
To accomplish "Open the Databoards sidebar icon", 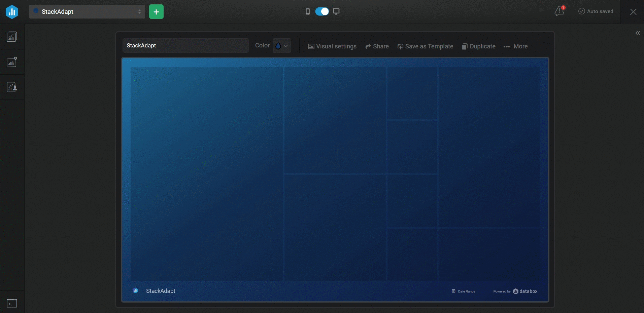I will tap(12, 37).
